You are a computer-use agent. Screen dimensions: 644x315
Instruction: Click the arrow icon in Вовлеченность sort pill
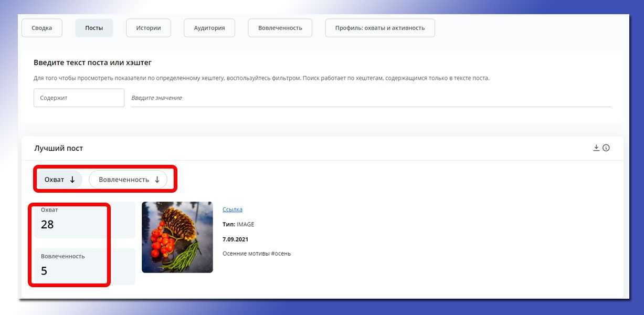(x=157, y=180)
